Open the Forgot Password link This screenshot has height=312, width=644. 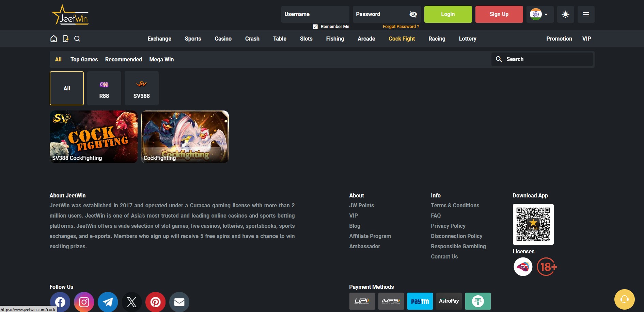tap(401, 27)
